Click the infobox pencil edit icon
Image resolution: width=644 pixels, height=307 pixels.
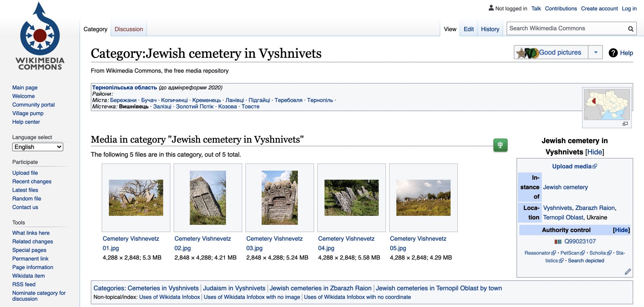click(627, 271)
